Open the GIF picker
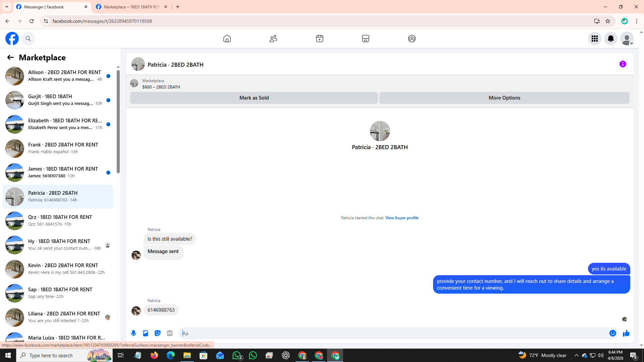Viewport: 644px width, 362px height. [170, 333]
